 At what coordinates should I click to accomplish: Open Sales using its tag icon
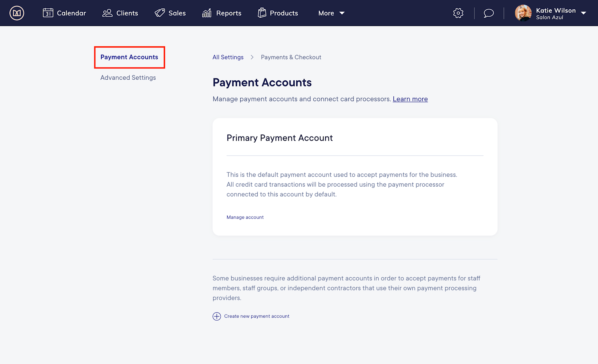point(159,13)
